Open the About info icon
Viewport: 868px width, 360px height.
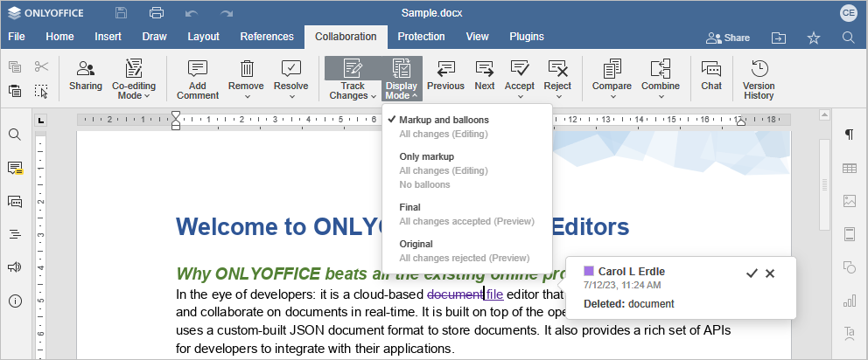(x=15, y=301)
